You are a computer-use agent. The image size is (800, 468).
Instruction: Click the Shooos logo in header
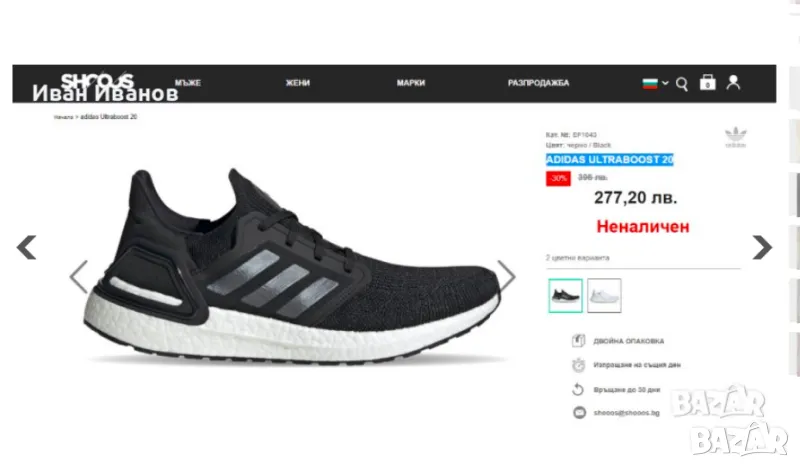[x=97, y=80]
